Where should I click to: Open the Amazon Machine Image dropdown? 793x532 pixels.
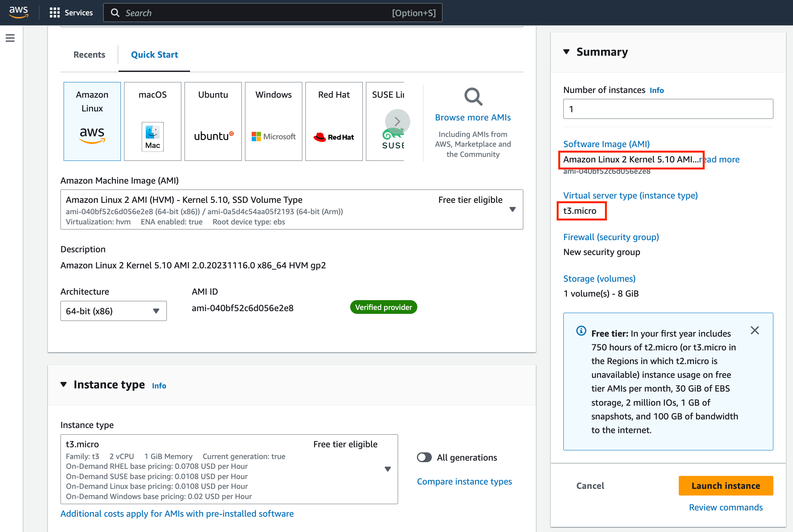512,210
